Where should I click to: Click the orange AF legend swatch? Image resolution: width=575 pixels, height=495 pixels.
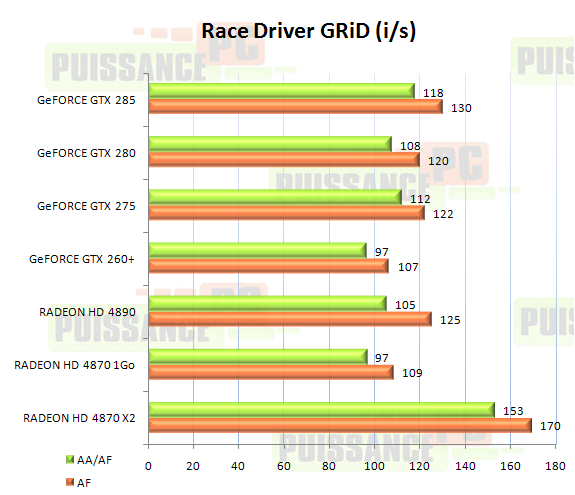coord(70,482)
